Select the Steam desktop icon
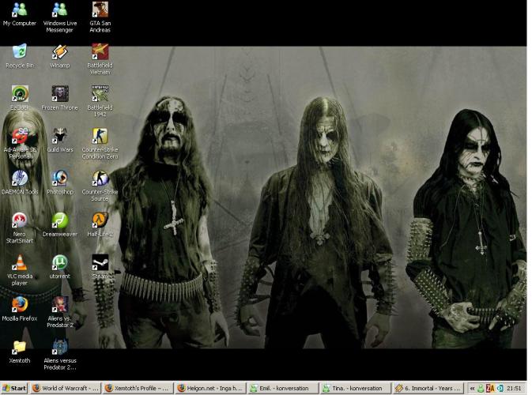The width and height of the screenshot is (532, 395). click(x=100, y=263)
